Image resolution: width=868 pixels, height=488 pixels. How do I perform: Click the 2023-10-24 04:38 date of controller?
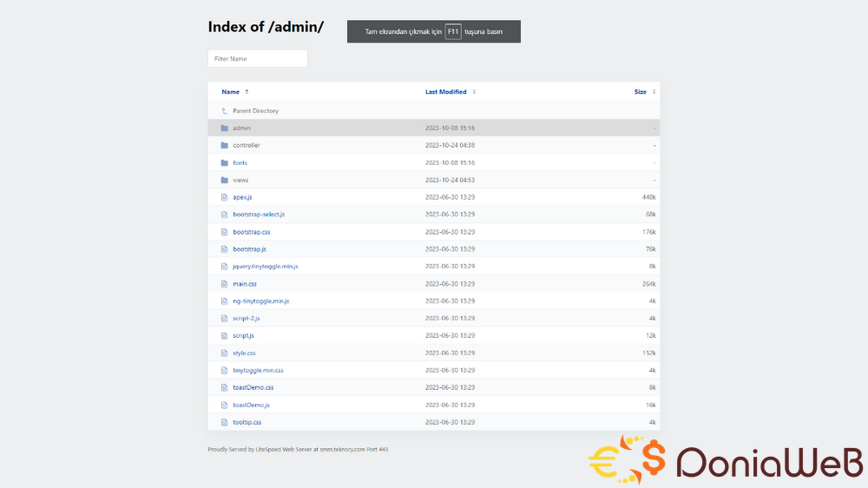[x=450, y=145]
